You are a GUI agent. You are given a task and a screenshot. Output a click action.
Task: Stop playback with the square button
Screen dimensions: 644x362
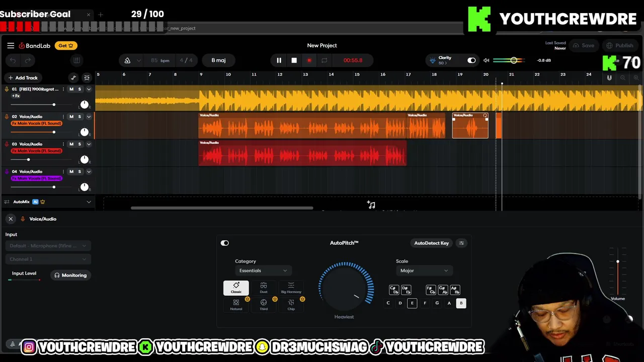[294, 60]
